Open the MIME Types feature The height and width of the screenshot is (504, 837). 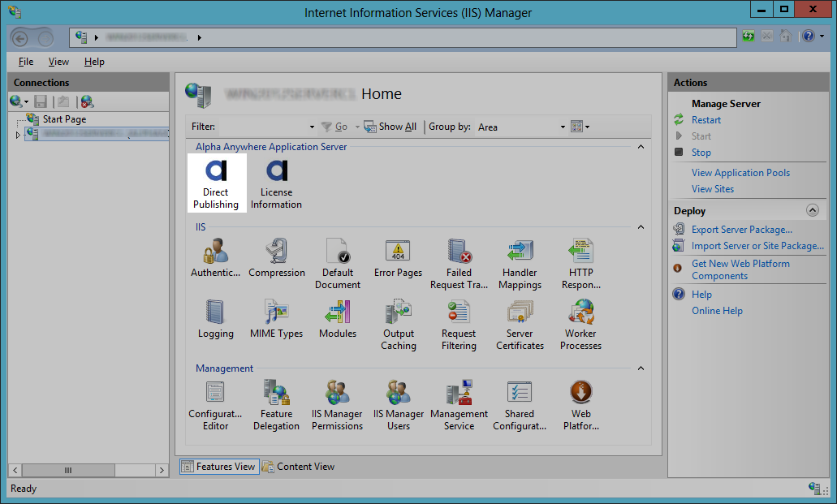(x=277, y=319)
